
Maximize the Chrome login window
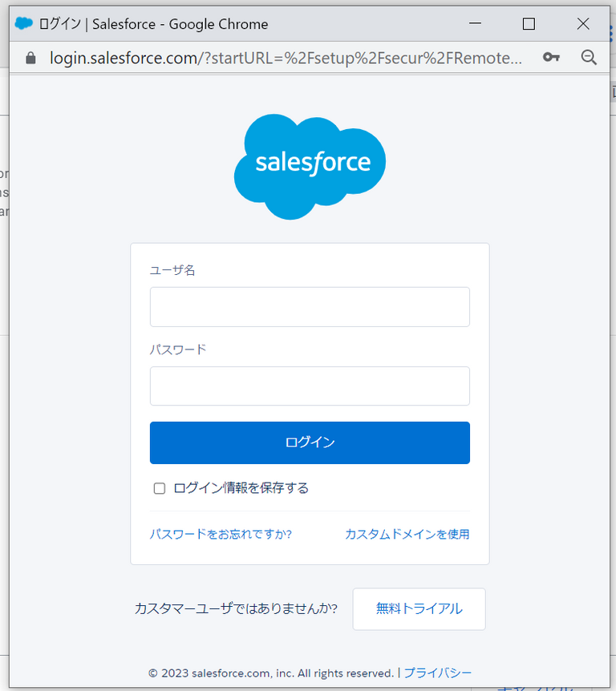529,24
